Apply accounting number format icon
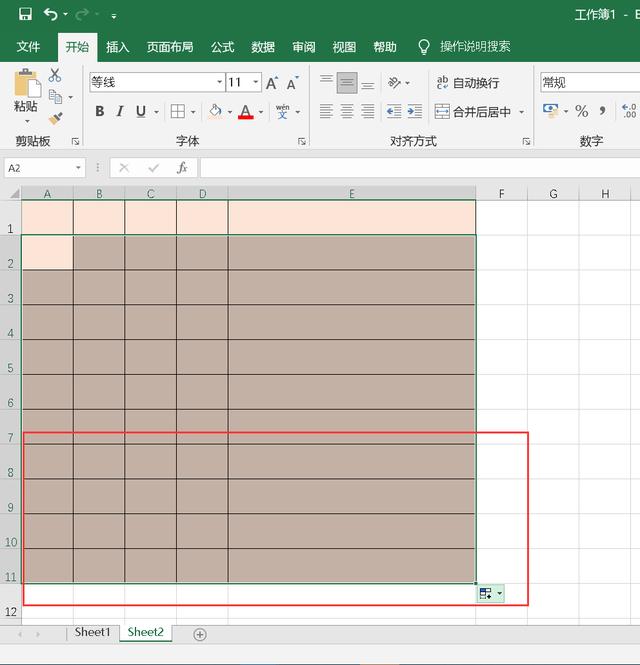The height and width of the screenshot is (665, 640). 551,111
